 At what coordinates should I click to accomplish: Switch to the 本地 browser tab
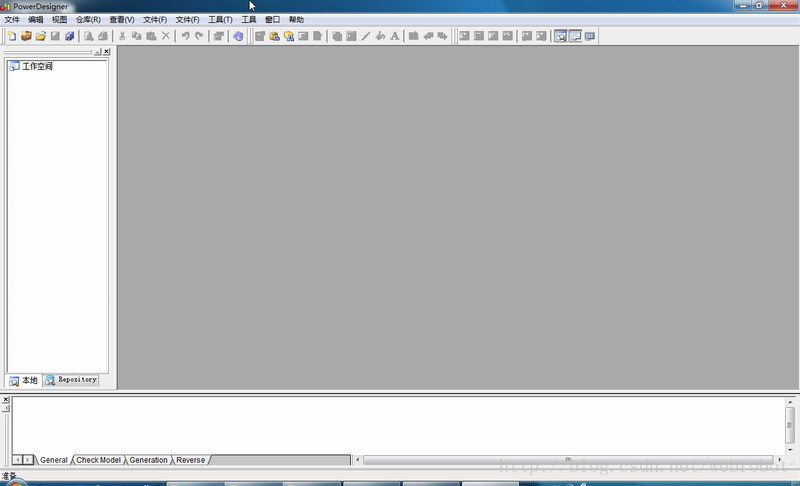pos(23,380)
